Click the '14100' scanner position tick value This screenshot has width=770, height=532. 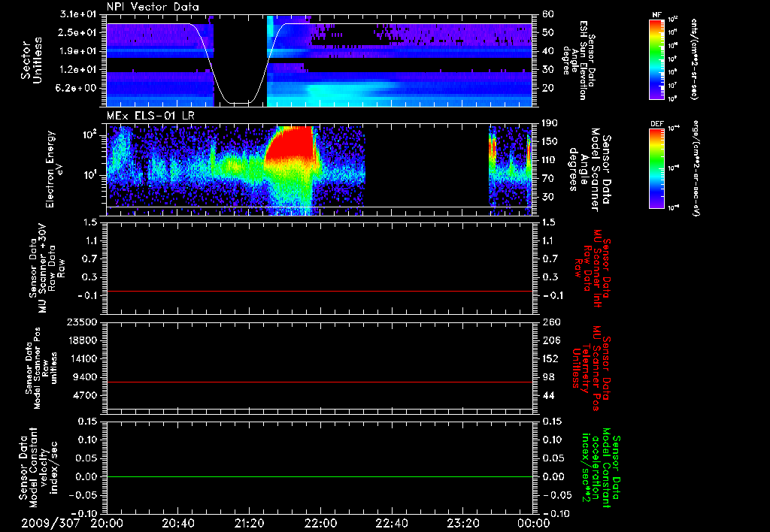[83, 358]
